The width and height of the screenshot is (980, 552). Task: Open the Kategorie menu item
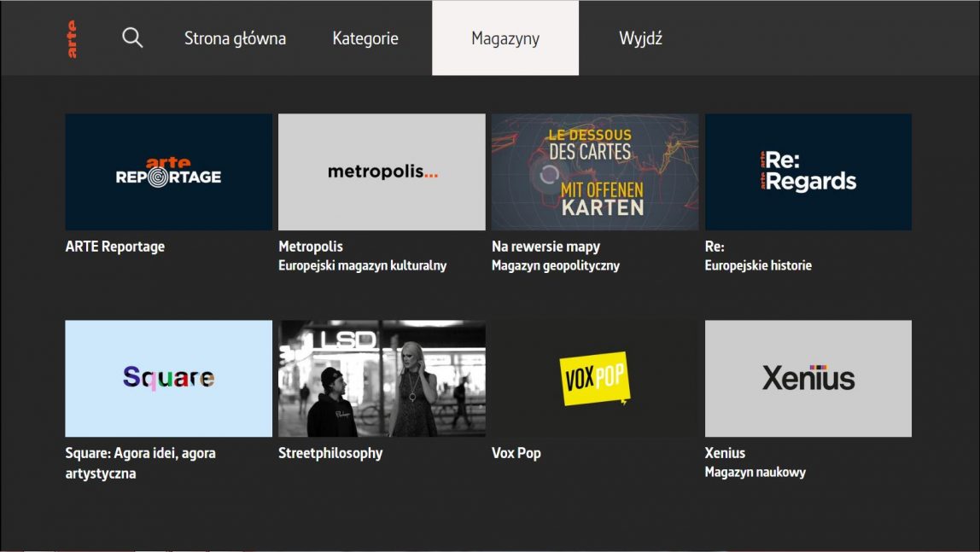pos(365,38)
